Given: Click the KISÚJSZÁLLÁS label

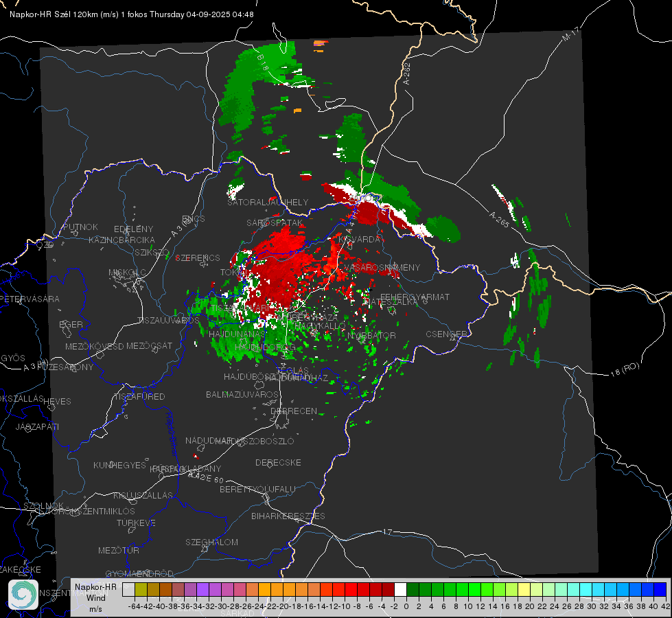Looking at the screenshot, I should [143, 495].
